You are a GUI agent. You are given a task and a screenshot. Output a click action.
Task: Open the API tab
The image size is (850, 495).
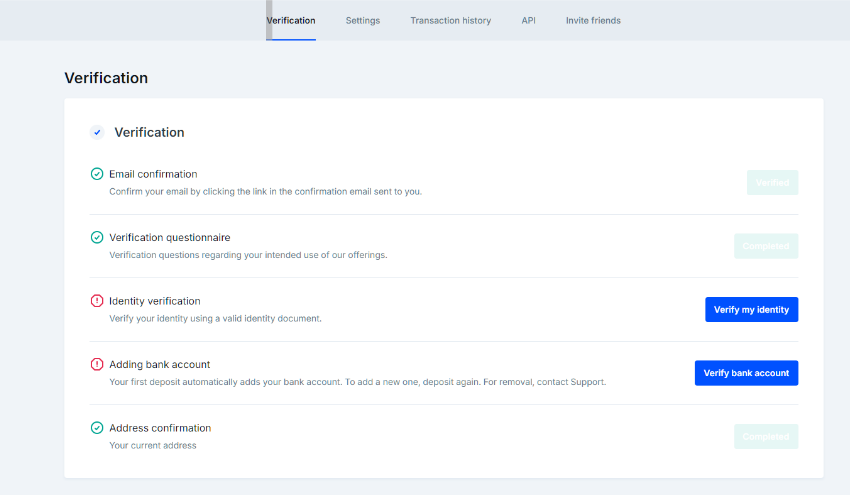tap(528, 20)
